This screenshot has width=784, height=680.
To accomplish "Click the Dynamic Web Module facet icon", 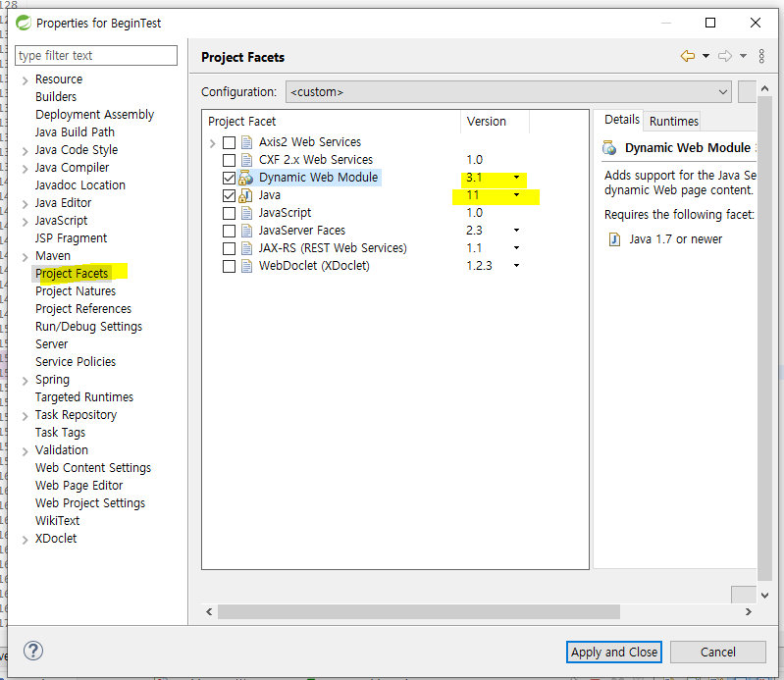I will pyautogui.click(x=245, y=178).
